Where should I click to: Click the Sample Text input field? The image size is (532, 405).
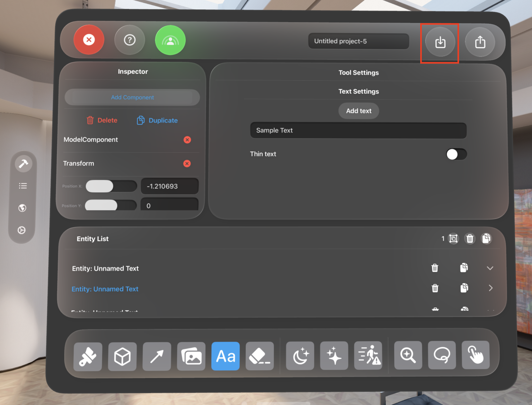pos(358,130)
